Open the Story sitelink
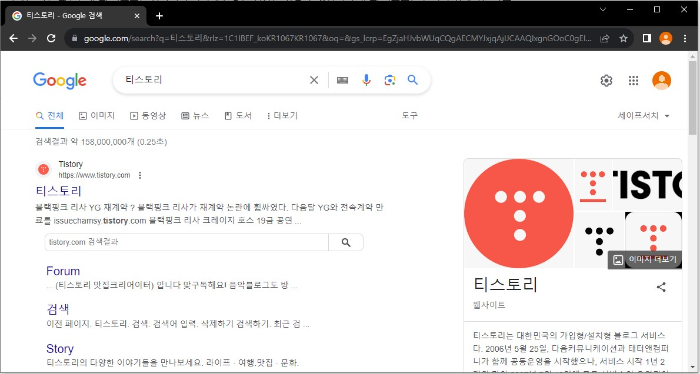Viewport: 700px width, 374px height. click(60, 349)
